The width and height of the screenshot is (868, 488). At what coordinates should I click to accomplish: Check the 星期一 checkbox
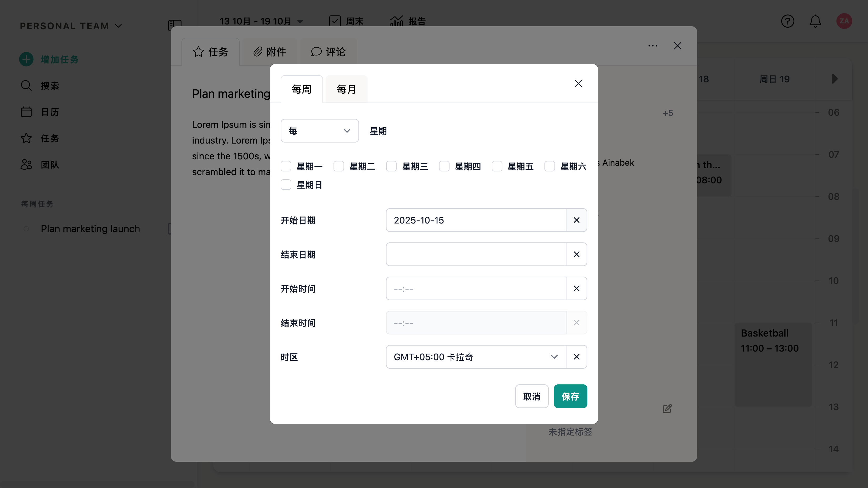pyautogui.click(x=286, y=166)
